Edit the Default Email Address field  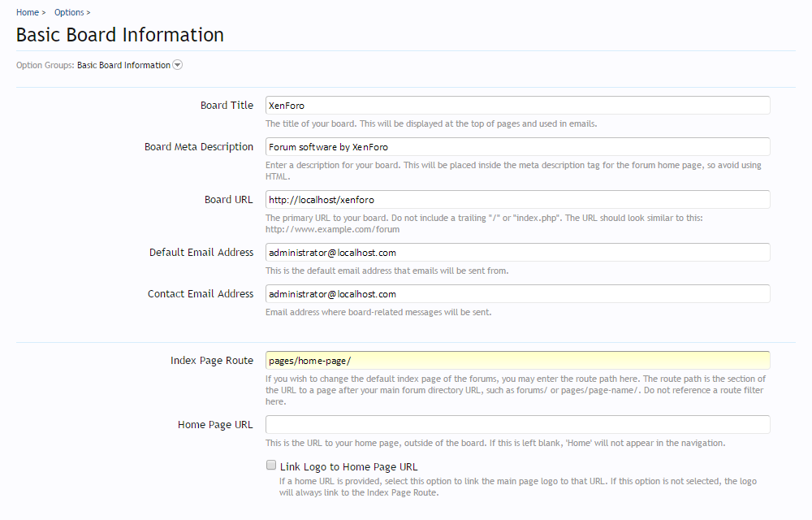pyautogui.click(x=517, y=252)
